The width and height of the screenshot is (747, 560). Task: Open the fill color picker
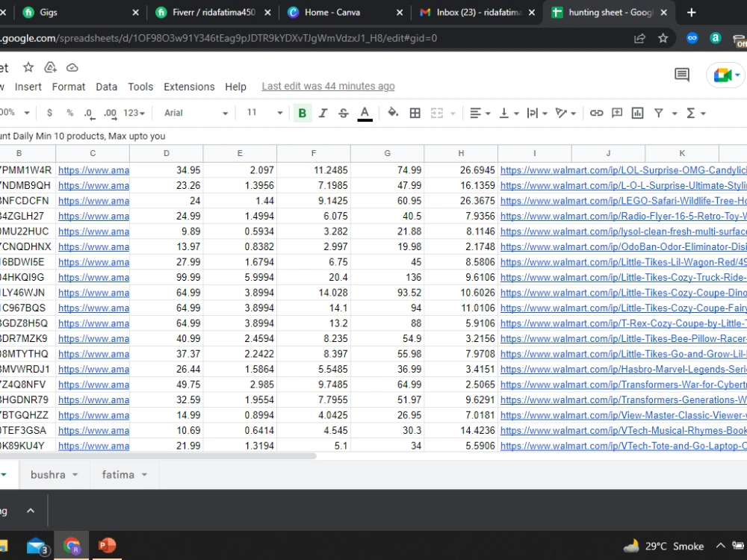pos(393,113)
